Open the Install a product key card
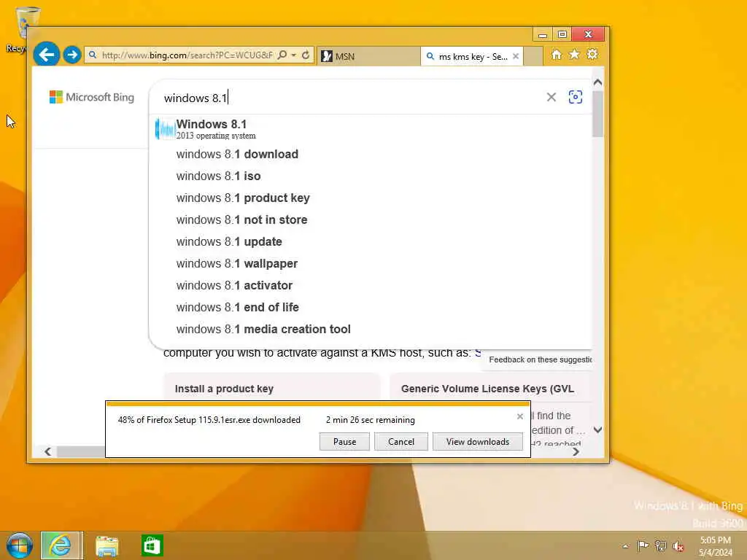The image size is (747, 560). [x=271, y=386]
